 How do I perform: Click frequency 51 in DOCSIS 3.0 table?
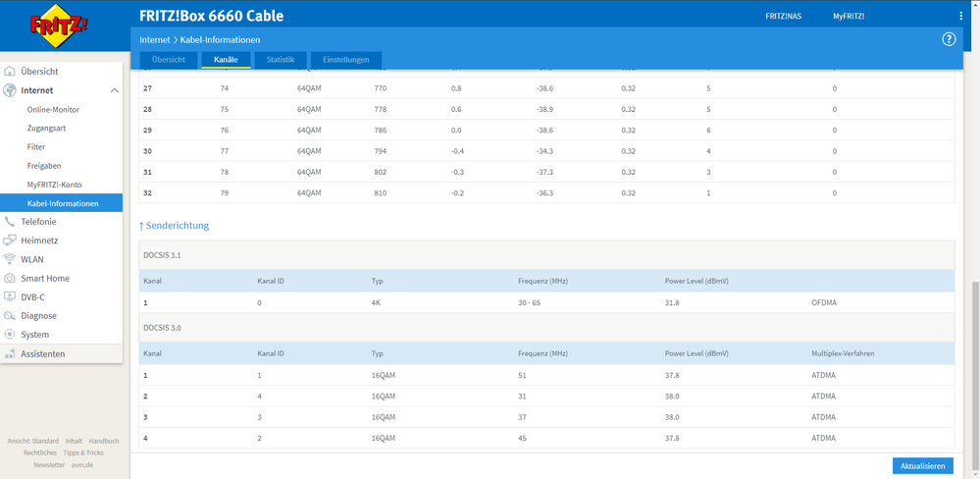coord(522,376)
